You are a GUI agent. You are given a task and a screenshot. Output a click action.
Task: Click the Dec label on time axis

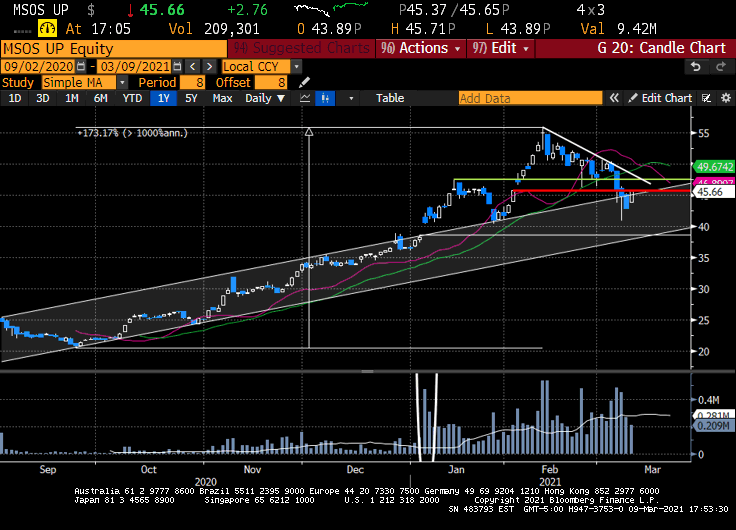point(355,469)
